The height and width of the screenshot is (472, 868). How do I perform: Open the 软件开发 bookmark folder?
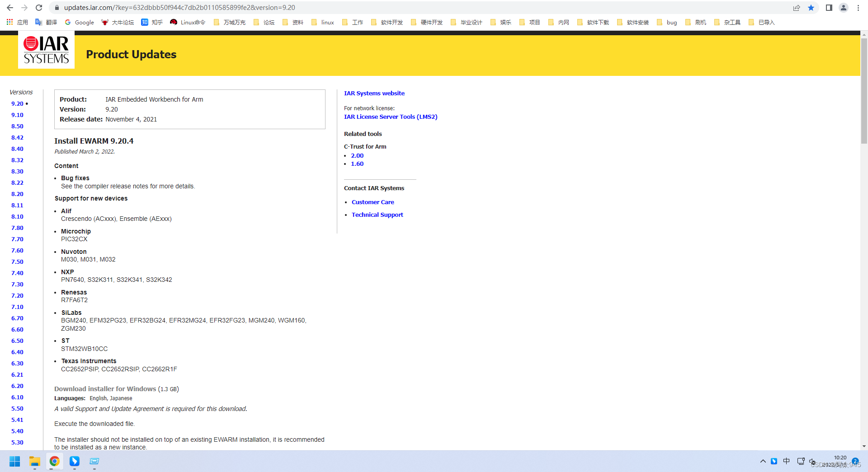387,22
